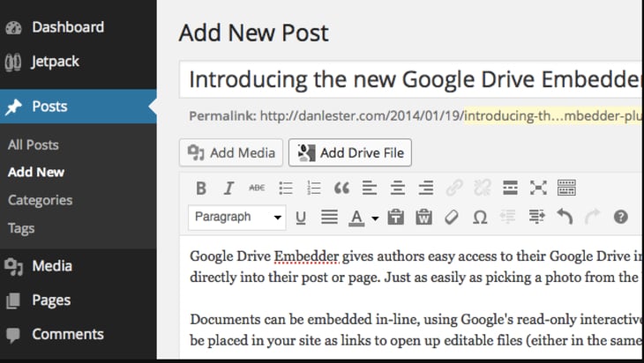Insert the Read More tag

510,188
